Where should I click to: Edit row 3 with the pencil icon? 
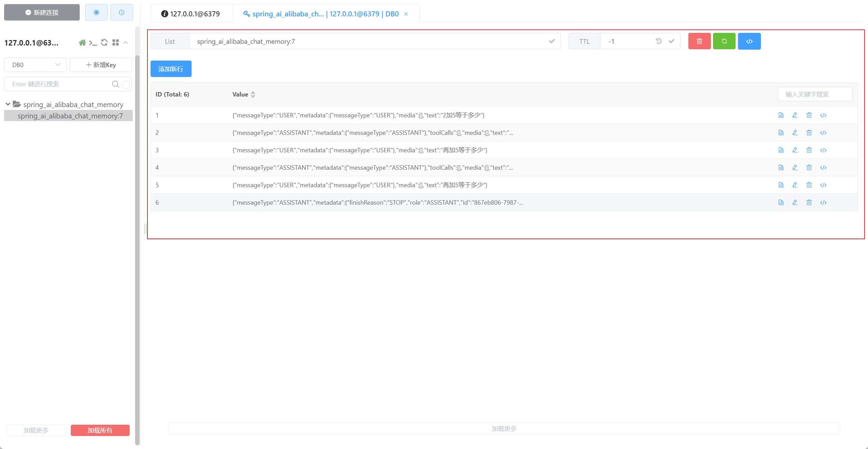(x=795, y=150)
